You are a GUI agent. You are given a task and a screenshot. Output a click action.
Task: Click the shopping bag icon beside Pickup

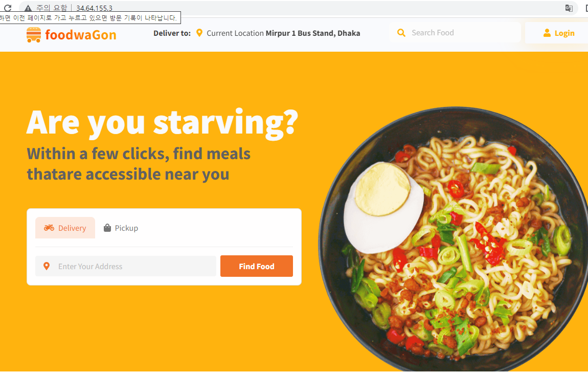[107, 228]
